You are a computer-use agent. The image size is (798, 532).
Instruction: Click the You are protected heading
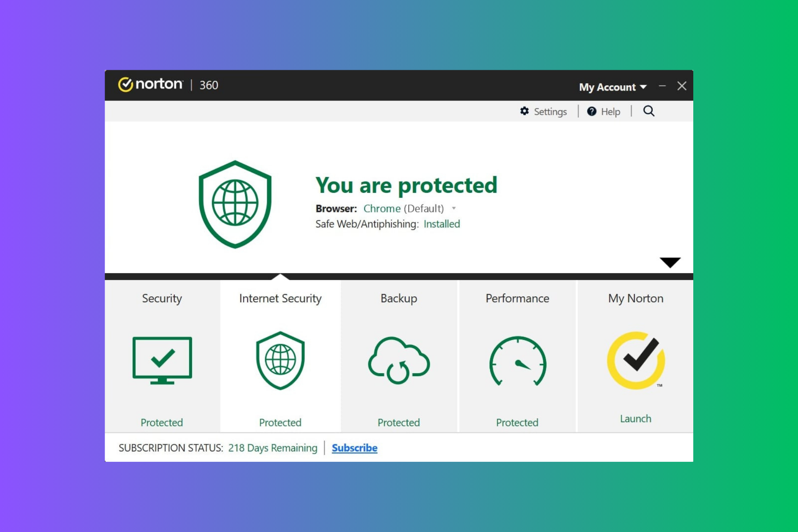pos(406,185)
